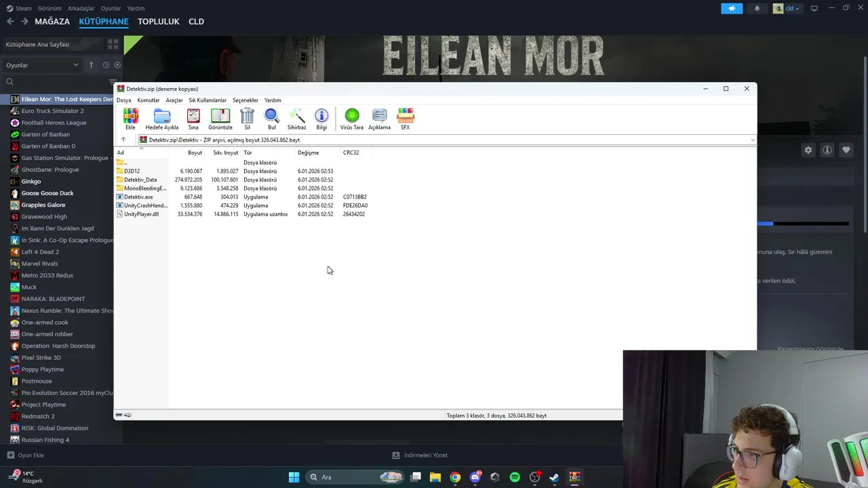The image size is (868, 488).
Task: Click the Bilgi (Info) toolbar icon
Action: [x=321, y=119]
